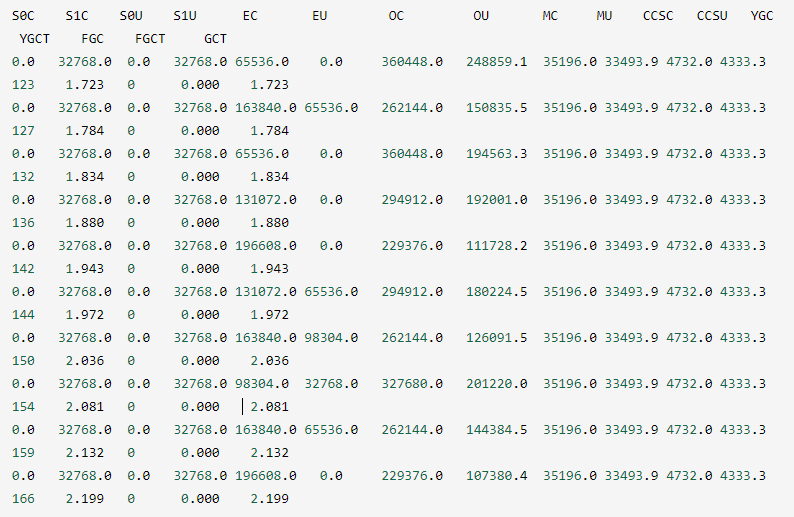Select the YGC count 136
Viewport: 794px width, 517px height.
tap(23, 223)
